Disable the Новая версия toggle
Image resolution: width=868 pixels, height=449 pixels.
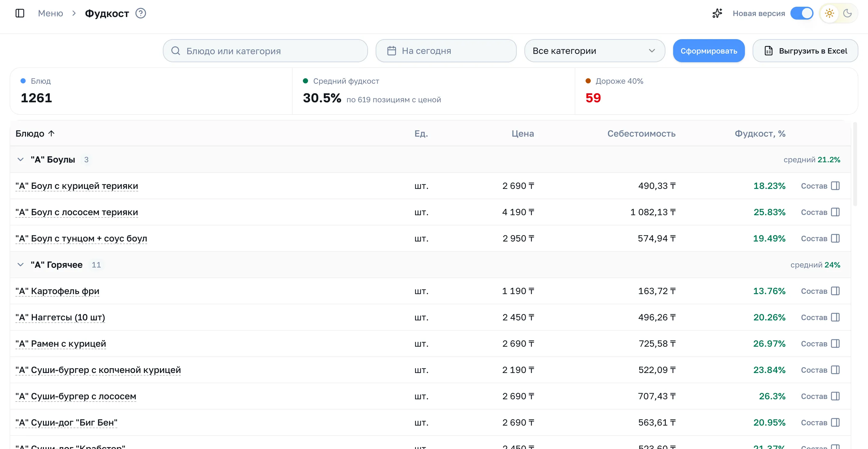pyautogui.click(x=802, y=13)
